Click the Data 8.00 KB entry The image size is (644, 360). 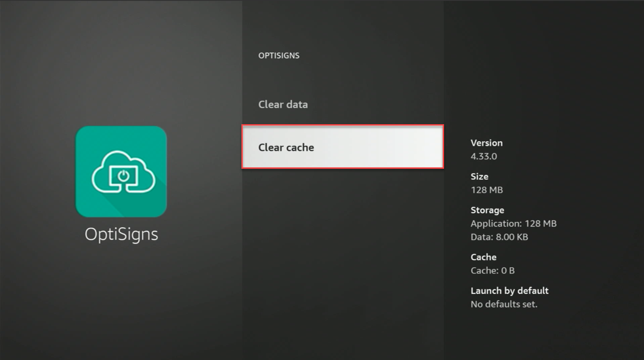500,237
